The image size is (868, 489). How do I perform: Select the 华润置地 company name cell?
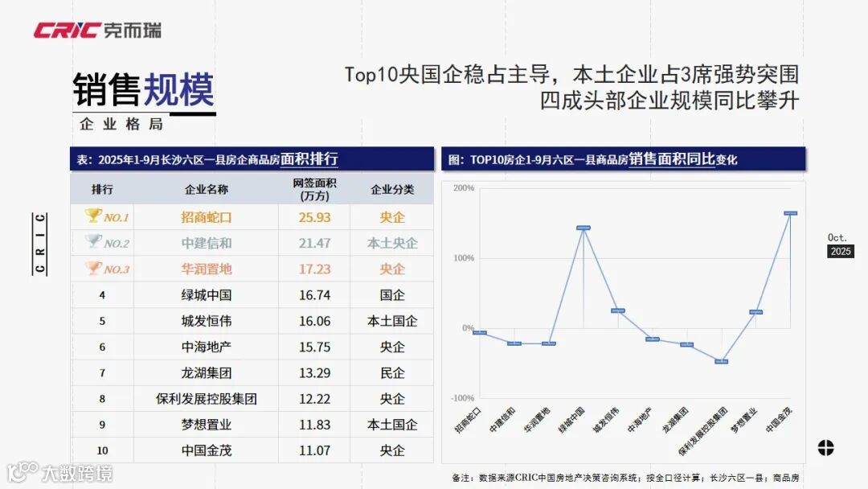click(x=207, y=269)
